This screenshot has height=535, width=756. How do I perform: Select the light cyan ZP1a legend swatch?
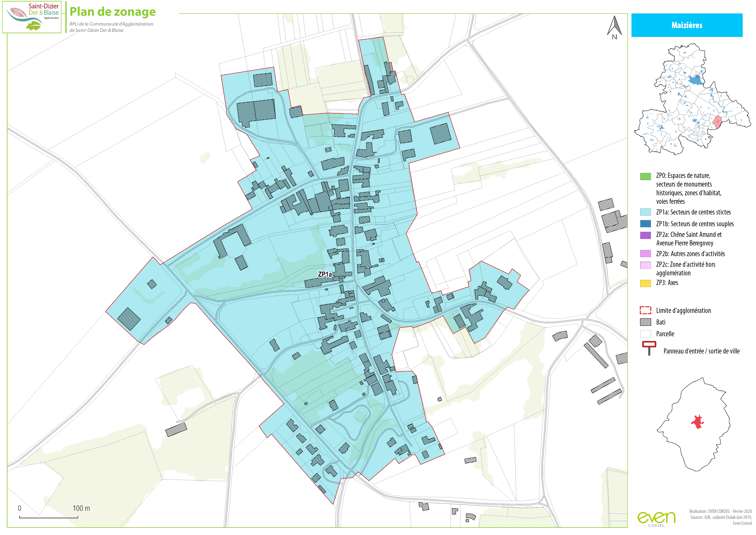[x=645, y=212]
